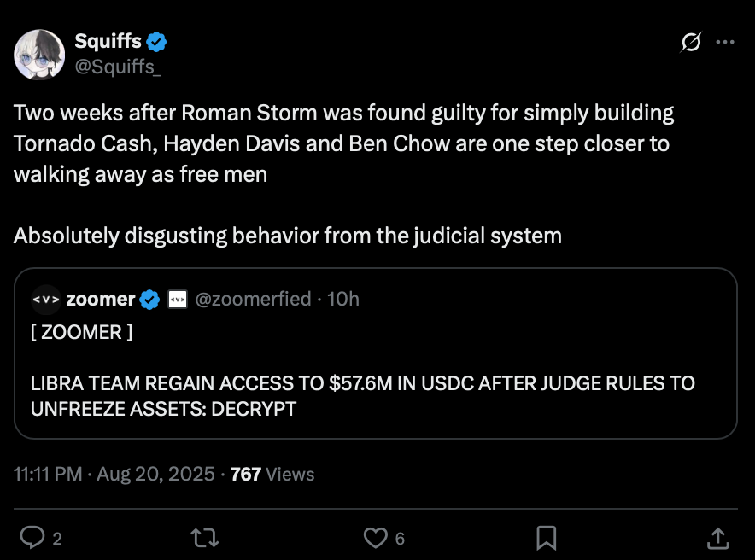Screen dimensions: 755x560
Task: Click the reply comment icon
Action: pos(32,537)
